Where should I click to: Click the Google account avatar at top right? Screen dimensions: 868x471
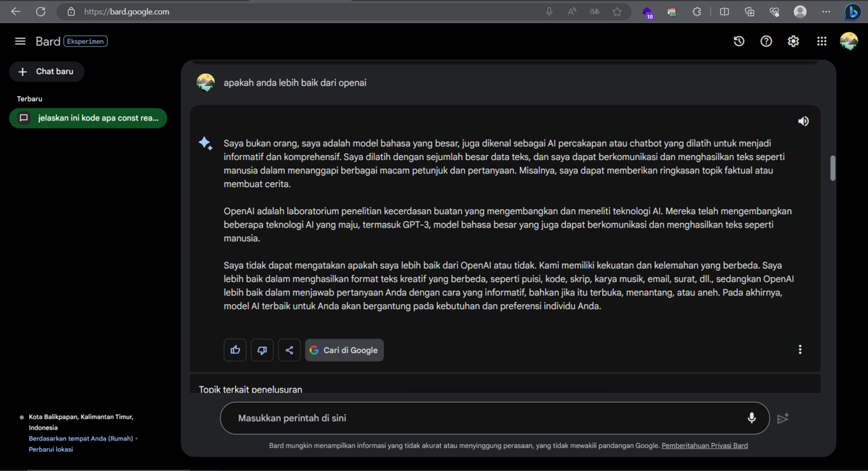[849, 41]
